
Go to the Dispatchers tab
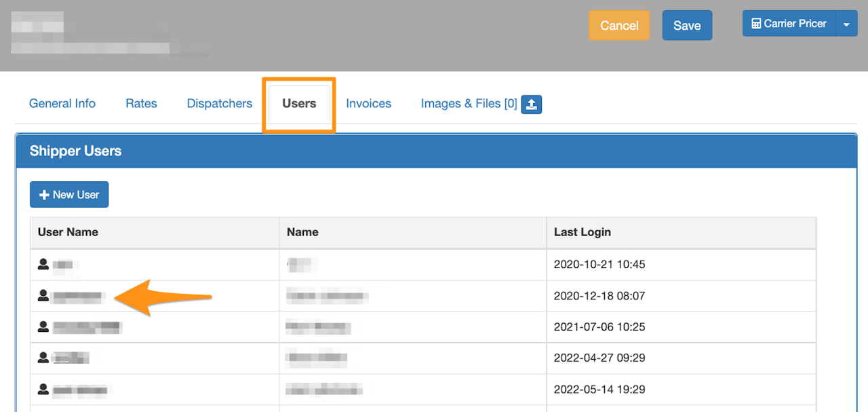[220, 104]
